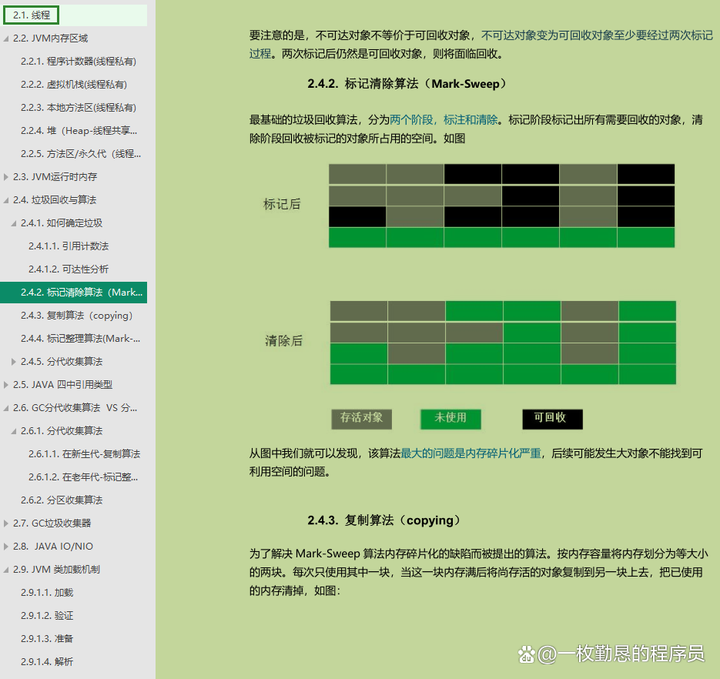Jump to 2.6.2. 分区收集算法
The height and width of the screenshot is (679, 720).
point(62,500)
